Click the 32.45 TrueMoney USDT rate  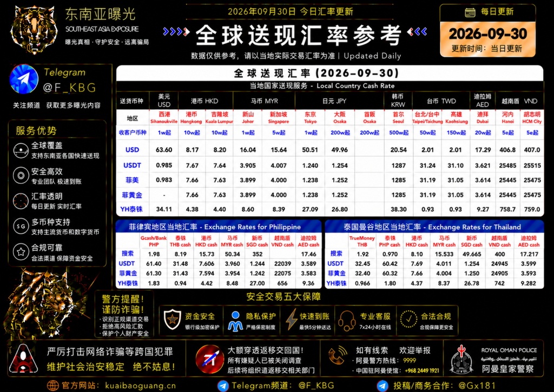362,263
